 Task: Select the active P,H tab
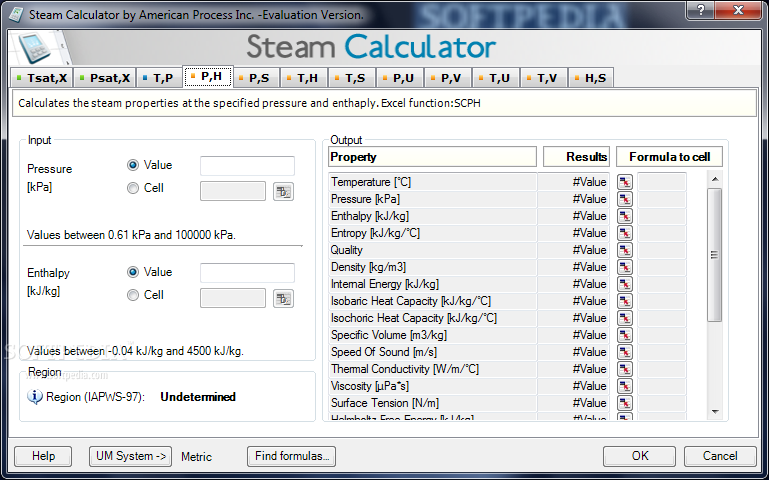tap(208, 76)
